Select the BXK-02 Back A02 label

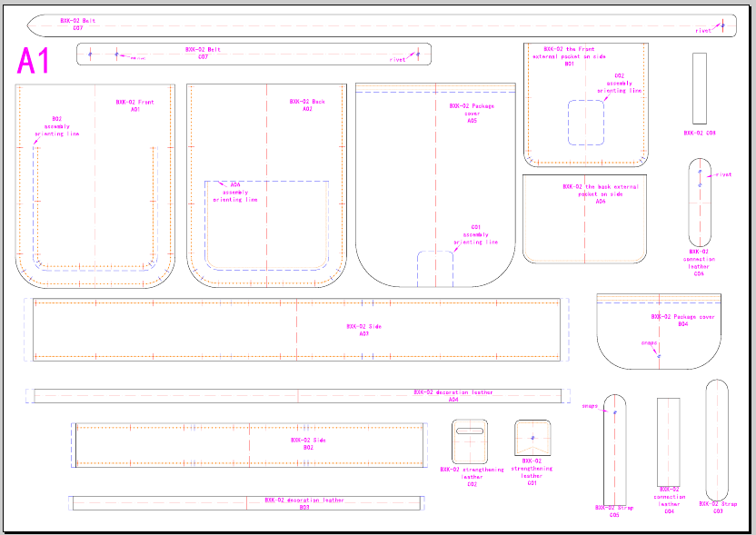(307, 104)
